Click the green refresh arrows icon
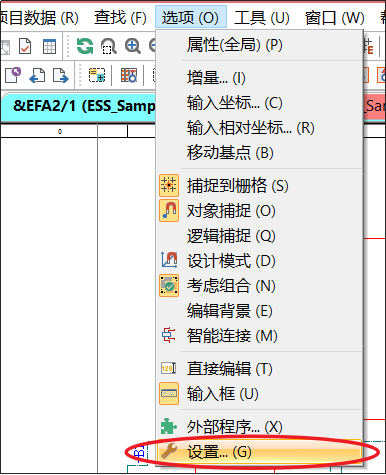 point(85,46)
